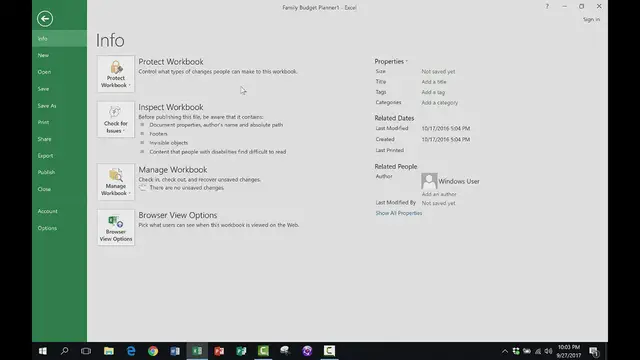Show hidden system tray icons chevron
The image size is (640, 360).
(x=505, y=351)
